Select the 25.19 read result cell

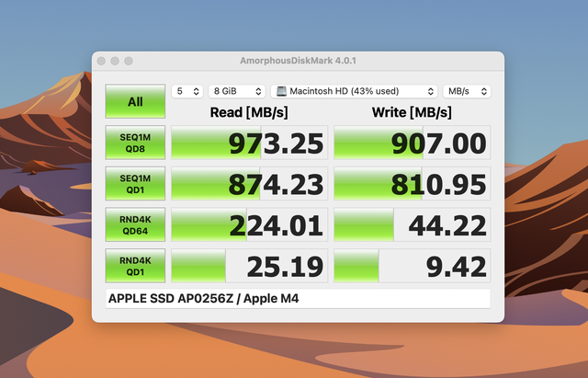[249, 266]
